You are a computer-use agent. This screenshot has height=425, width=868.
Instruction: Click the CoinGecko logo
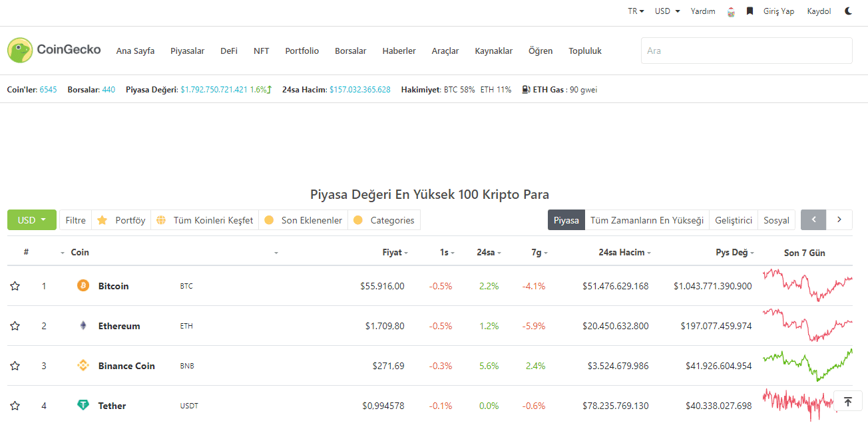[54, 51]
